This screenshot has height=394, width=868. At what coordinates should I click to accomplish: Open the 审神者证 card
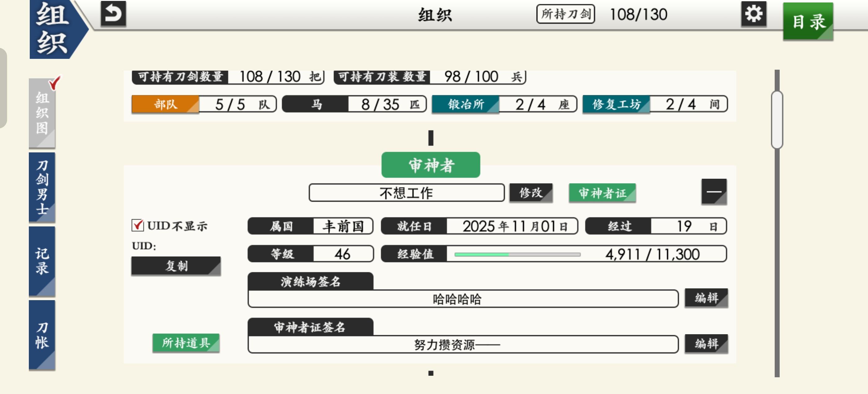(x=602, y=193)
